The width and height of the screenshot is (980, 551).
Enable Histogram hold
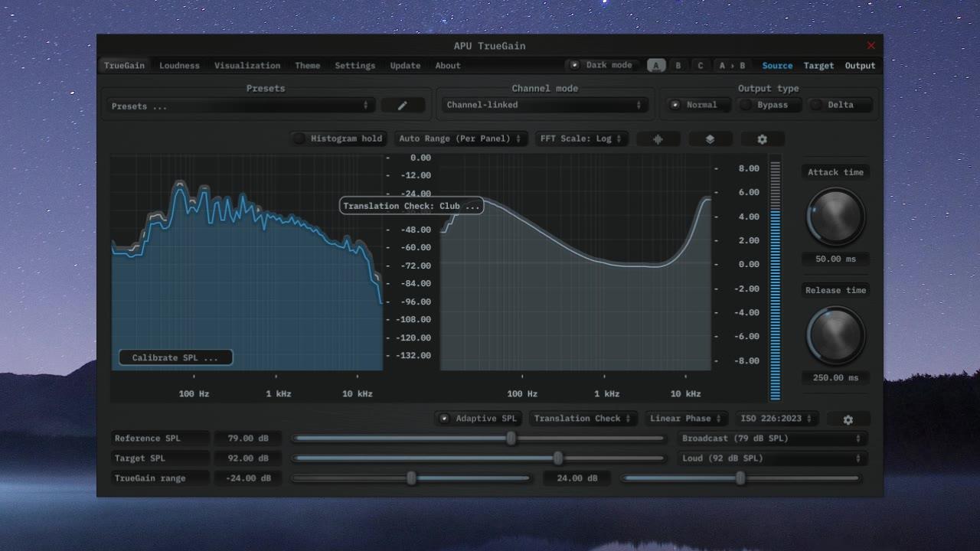338,139
